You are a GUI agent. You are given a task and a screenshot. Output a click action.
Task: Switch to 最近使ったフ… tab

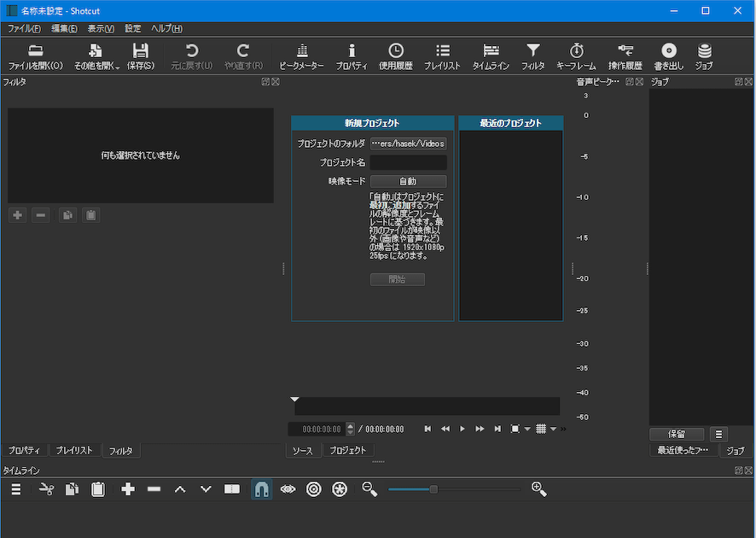point(683,450)
